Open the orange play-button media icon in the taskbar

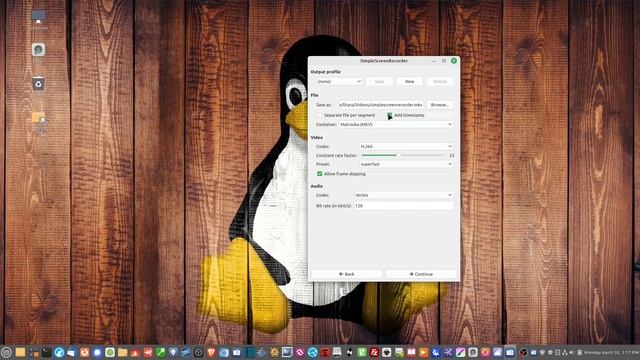pyautogui.click(x=424, y=352)
